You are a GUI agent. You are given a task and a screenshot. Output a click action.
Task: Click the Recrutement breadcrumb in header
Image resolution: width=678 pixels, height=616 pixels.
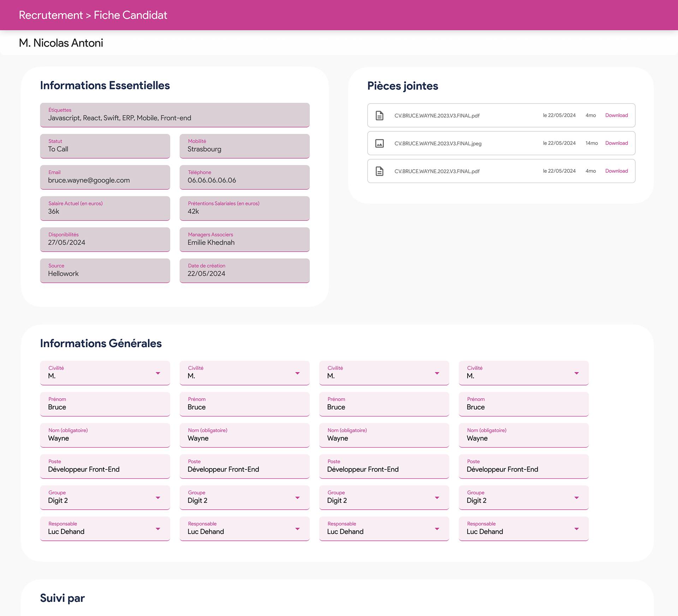pyautogui.click(x=50, y=15)
